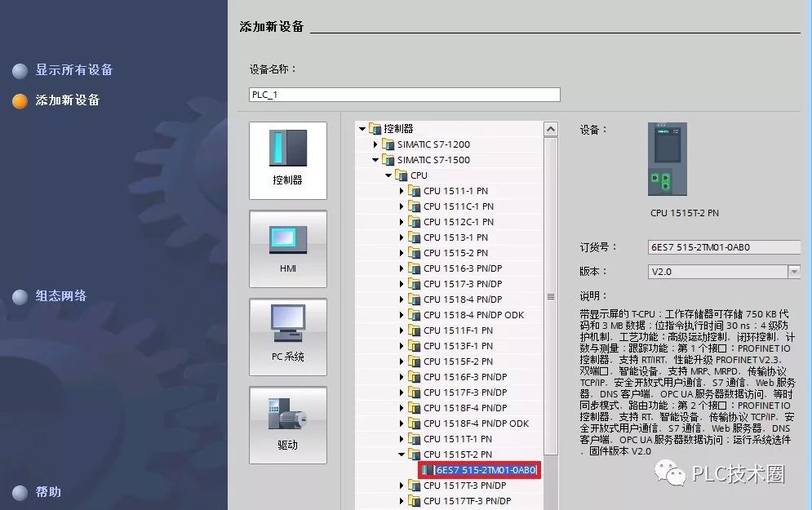This screenshot has width=812, height=510.
Task: Open the 版本 V2.0 version dropdown
Action: pyautogui.click(x=793, y=271)
